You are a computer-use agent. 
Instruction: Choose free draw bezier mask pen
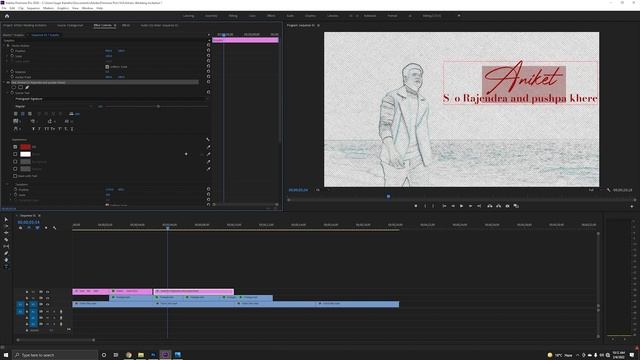[x=27, y=87]
